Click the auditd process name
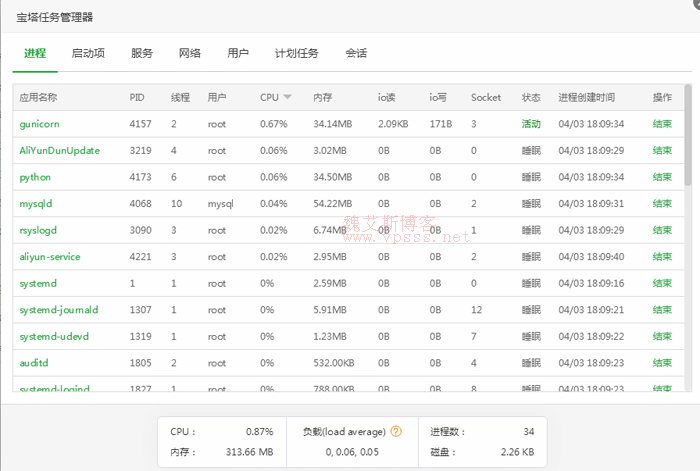The image size is (700, 471). click(x=34, y=363)
